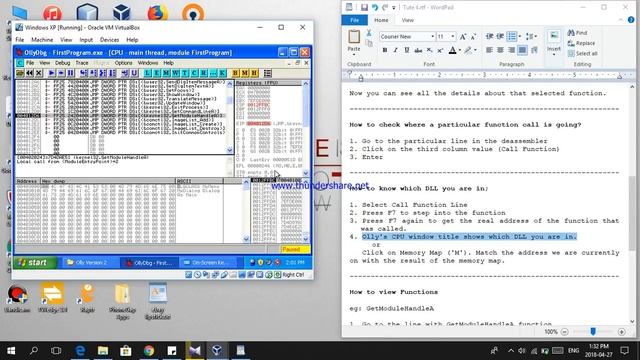Click OllyDbg Restart program rewind icon
Image resolution: width=640 pixels, height=360 pixels.
coord(29,73)
